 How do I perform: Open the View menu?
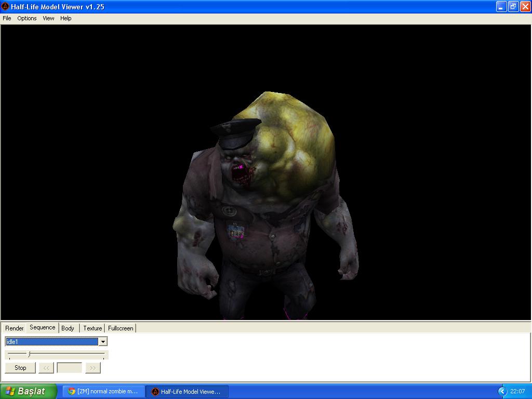point(48,18)
